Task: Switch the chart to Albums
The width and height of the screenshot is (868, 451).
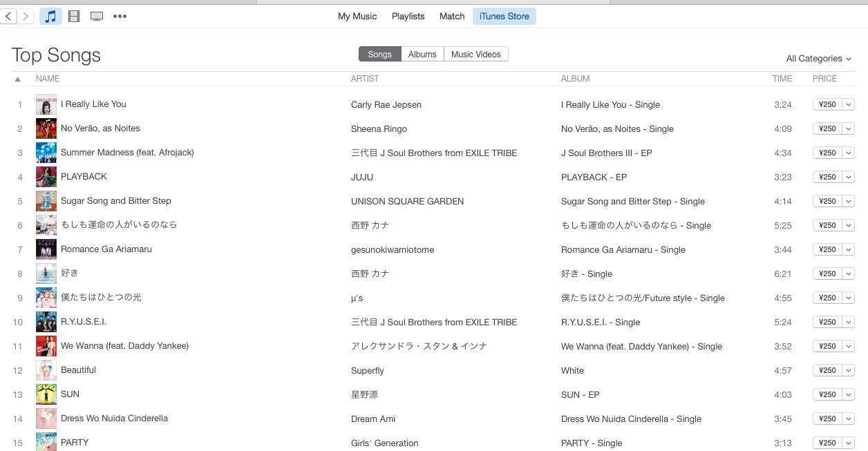Action: (422, 54)
